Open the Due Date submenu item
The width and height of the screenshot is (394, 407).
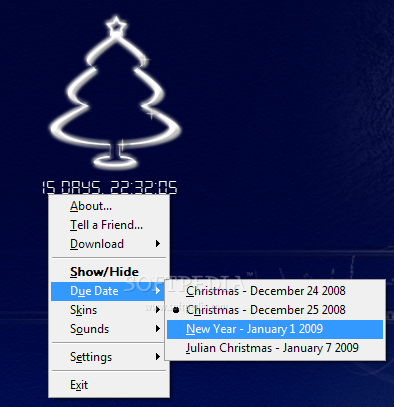[x=109, y=291]
